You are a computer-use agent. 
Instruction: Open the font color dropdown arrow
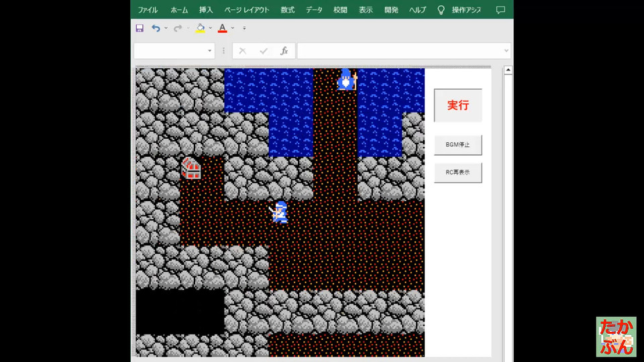point(233,28)
